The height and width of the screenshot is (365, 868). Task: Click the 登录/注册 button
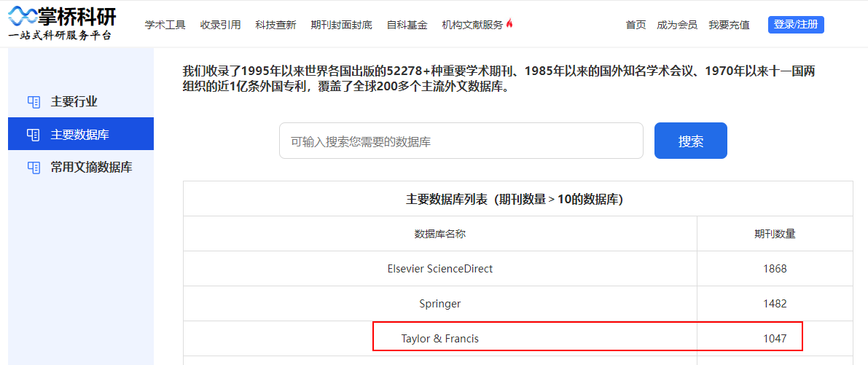pyautogui.click(x=796, y=25)
